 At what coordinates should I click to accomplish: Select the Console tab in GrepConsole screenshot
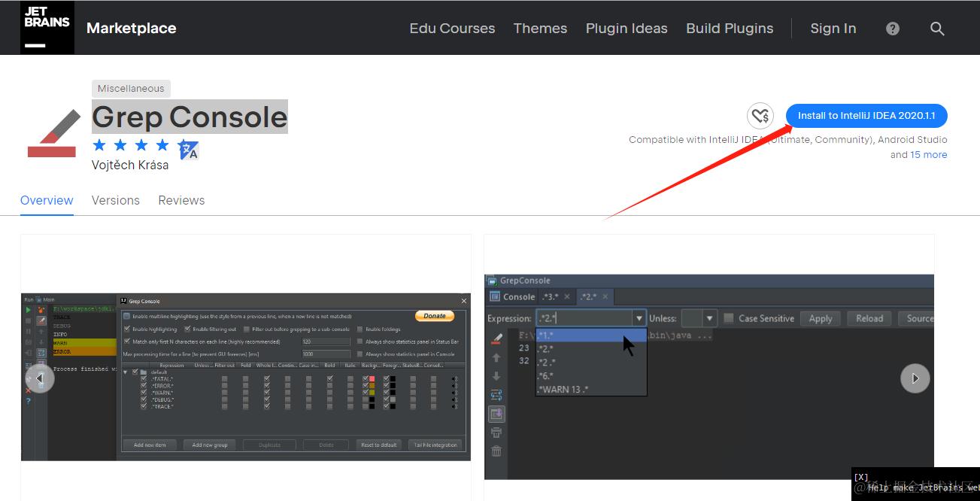[x=512, y=296]
